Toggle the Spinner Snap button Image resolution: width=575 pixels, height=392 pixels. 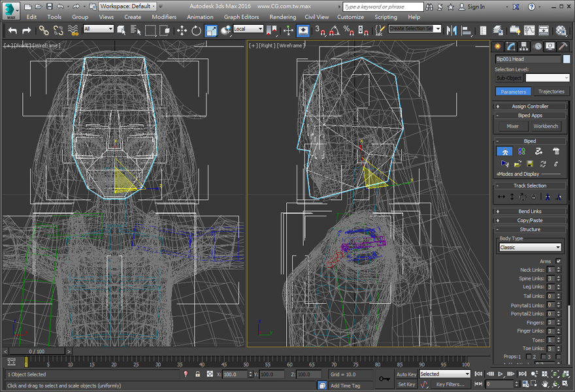coord(363,31)
